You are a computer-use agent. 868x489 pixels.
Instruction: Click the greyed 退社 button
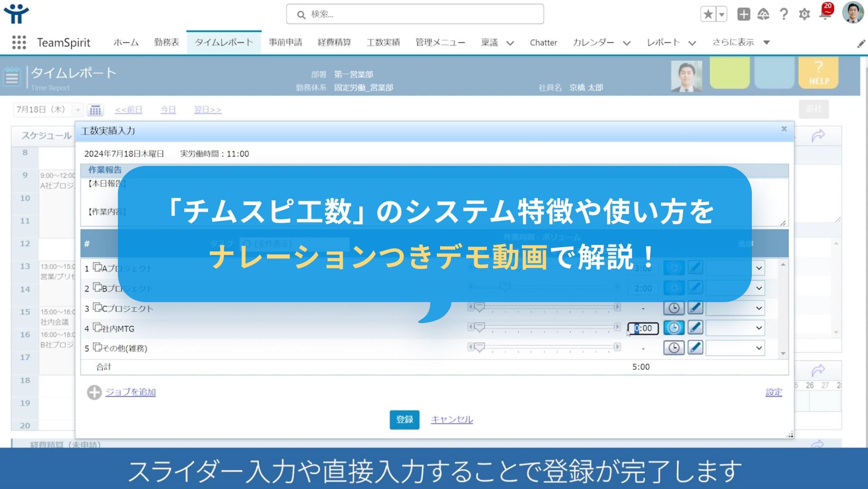click(x=813, y=109)
